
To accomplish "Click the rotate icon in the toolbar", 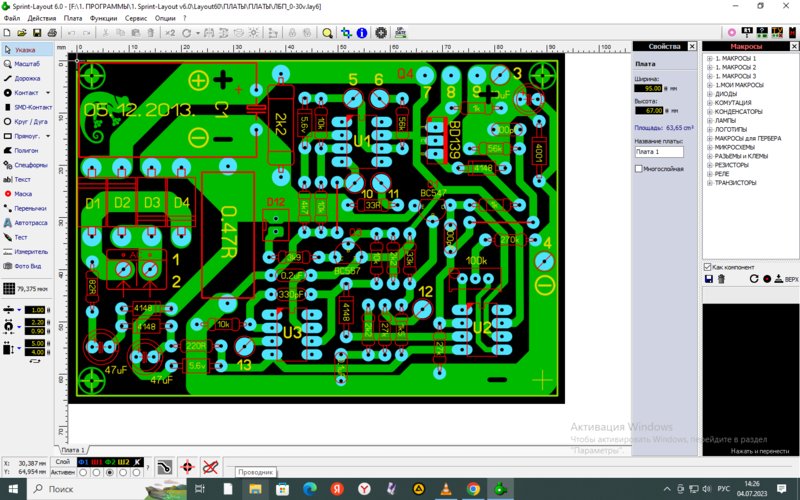I will [187, 33].
